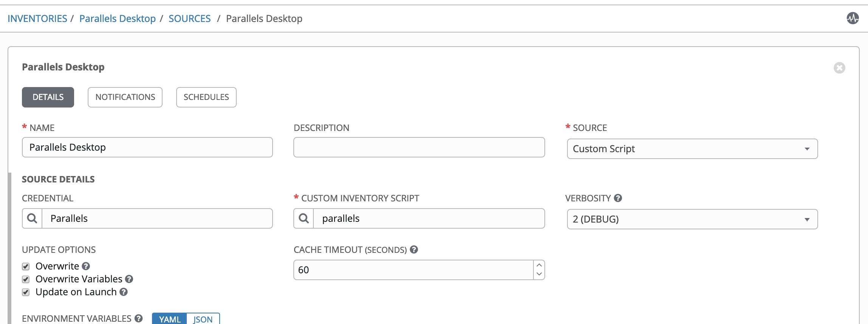Click the credential lookup search icon
This screenshot has width=868, height=324.
32,218
